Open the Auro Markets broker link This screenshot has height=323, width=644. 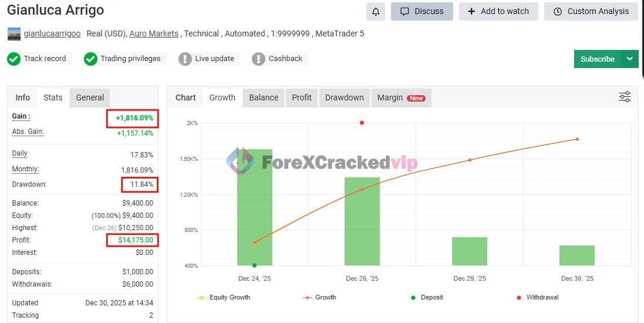click(x=154, y=33)
